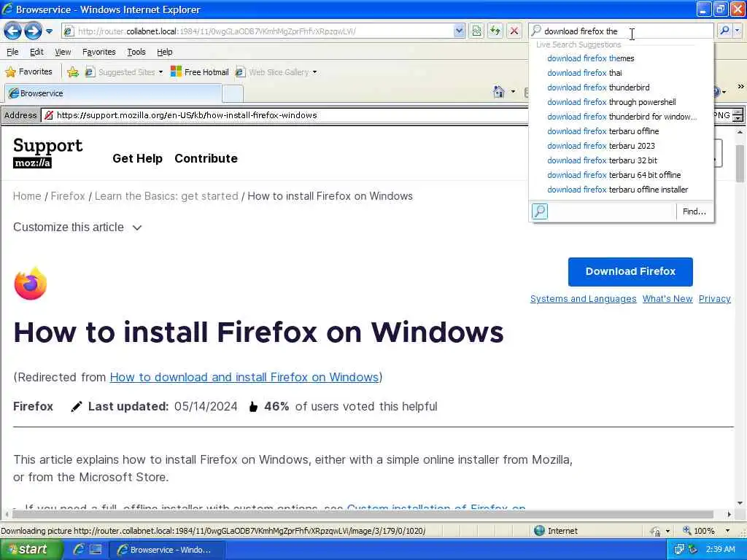This screenshot has height=560, width=747.
Task: Click 'How to download and install Firefox on Windows' link
Action: point(244,377)
